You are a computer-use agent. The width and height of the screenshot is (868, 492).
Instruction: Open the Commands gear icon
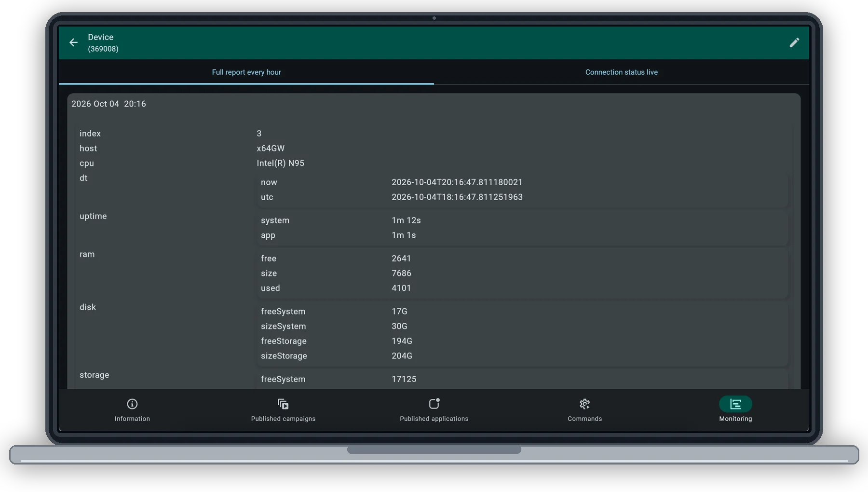point(584,404)
